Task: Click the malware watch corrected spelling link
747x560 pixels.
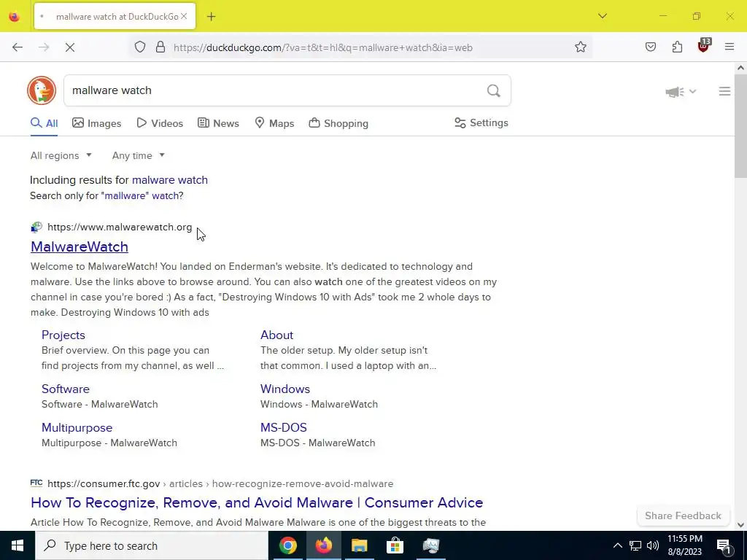Action: tap(169, 180)
